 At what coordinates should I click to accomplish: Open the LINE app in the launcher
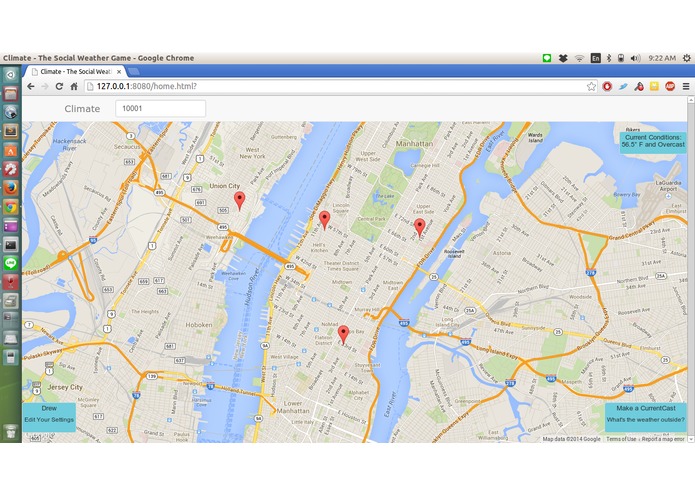[11, 264]
